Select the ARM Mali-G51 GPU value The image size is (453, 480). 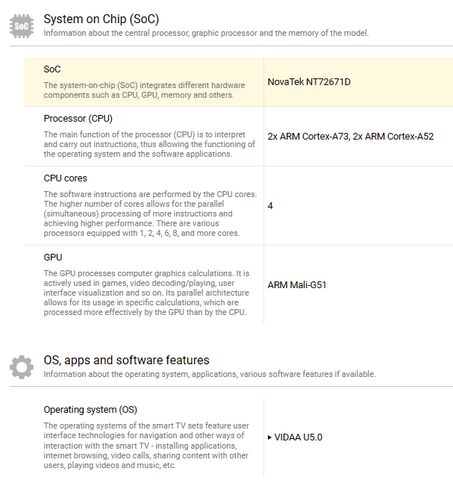[297, 285]
